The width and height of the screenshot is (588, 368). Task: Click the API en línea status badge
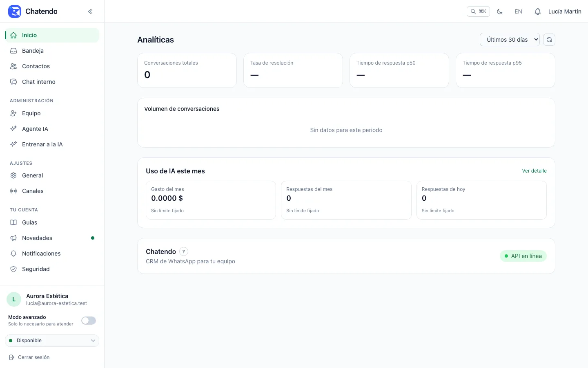pyautogui.click(x=523, y=256)
